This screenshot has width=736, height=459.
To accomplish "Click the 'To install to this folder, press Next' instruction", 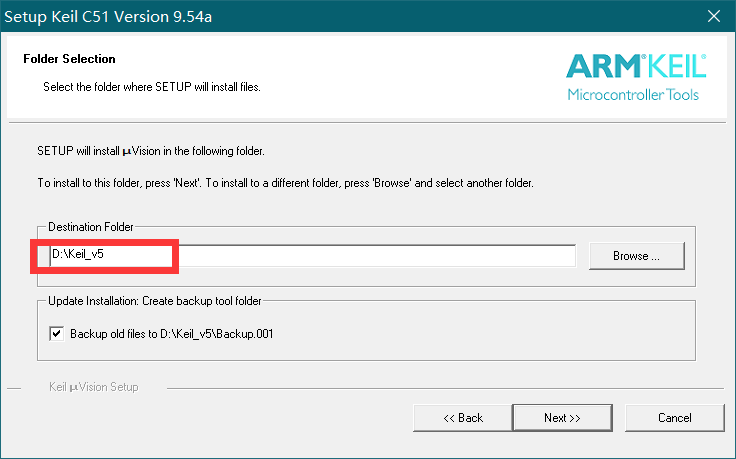I will [x=285, y=183].
